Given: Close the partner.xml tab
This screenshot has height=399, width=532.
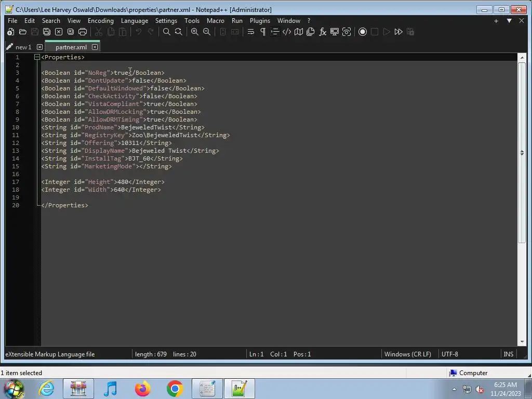Looking at the screenshot, I should 95,47.
